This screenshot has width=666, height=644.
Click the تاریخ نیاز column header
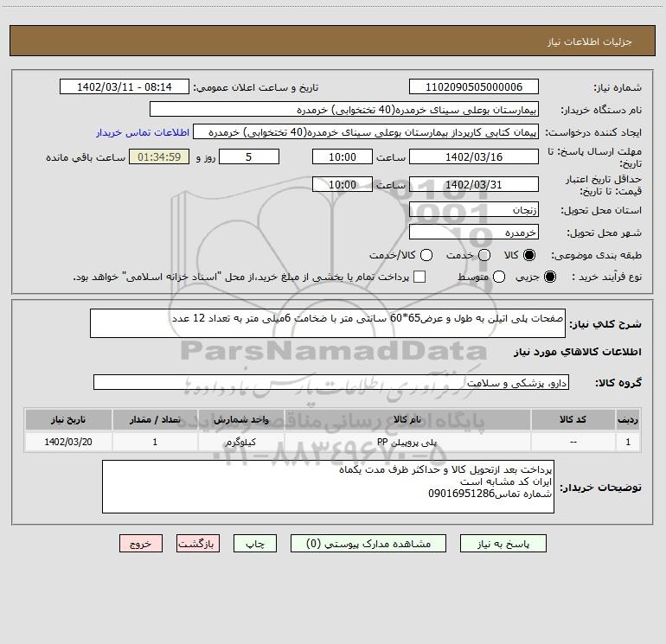68,419
